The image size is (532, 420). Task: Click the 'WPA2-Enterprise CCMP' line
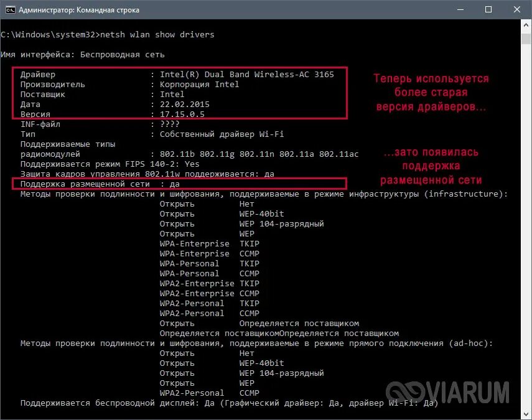(x=210, y=294)
